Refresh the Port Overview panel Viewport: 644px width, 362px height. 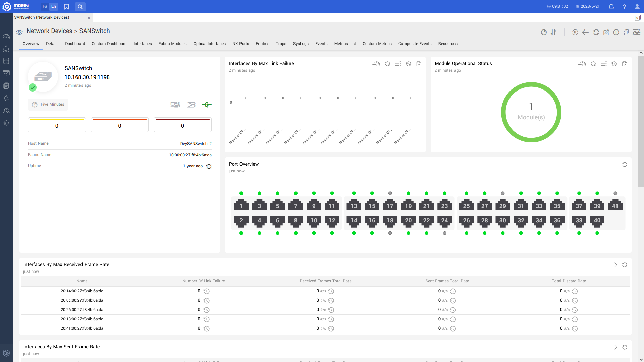pos(625,165)
